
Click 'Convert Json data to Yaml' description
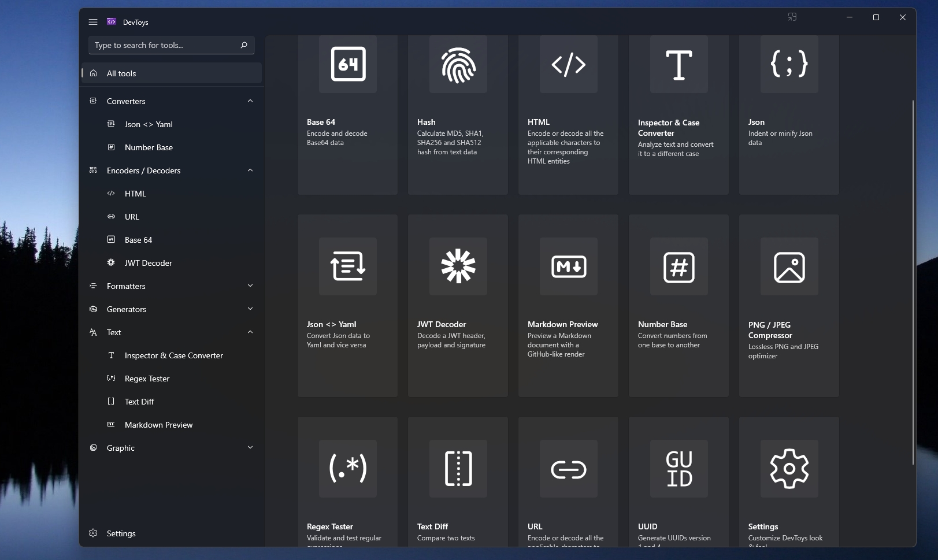click(x=339, y=340)
